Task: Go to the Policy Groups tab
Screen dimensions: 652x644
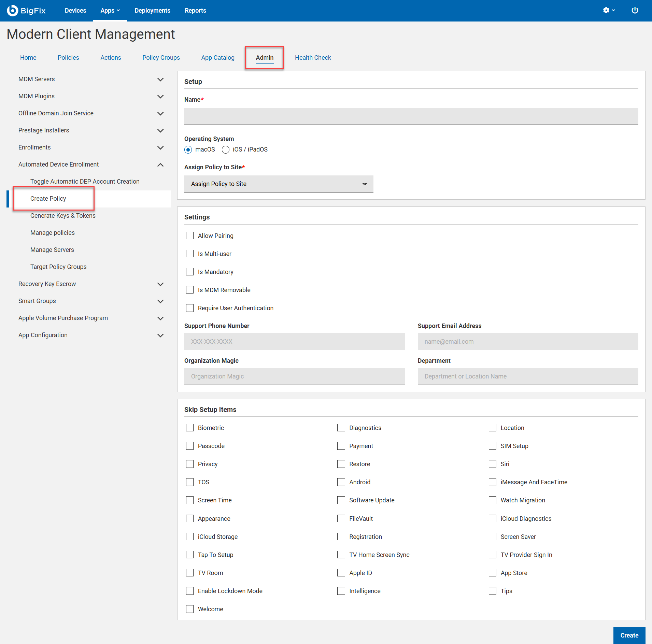Action: [x=161, y=58]
